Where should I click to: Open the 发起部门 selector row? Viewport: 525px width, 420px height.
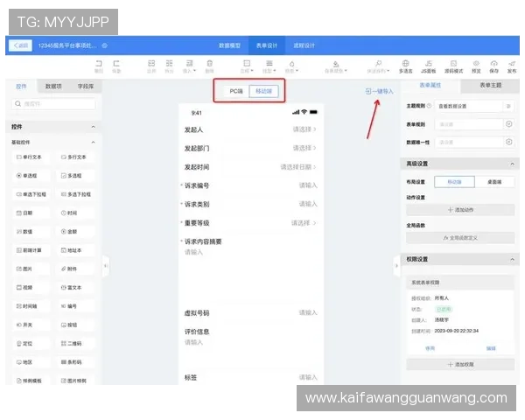click(x=250, y=148)
